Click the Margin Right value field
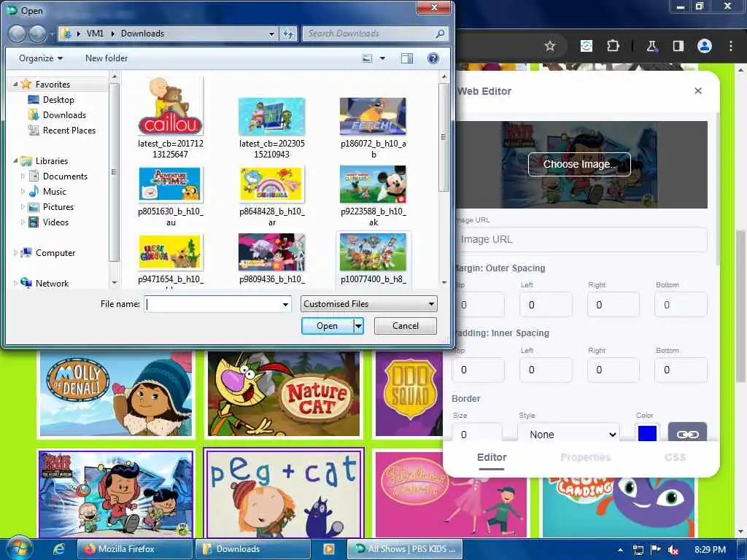747x560 pixels. [x=613, y=305]
